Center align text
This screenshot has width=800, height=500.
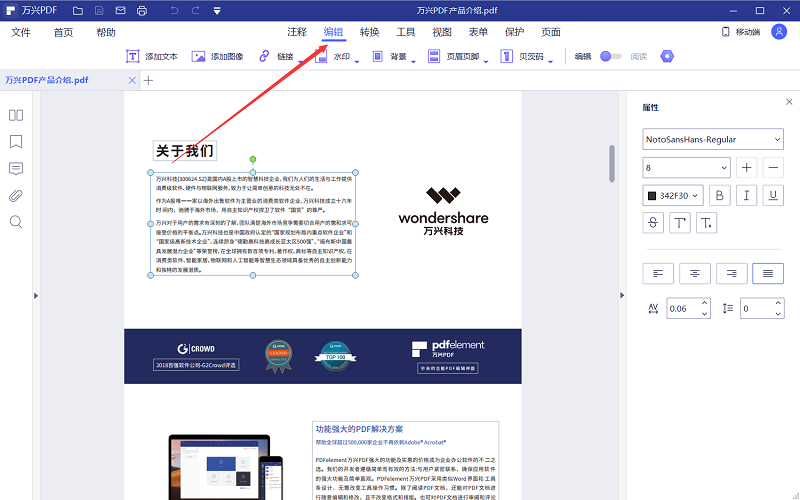pos(695,273)
